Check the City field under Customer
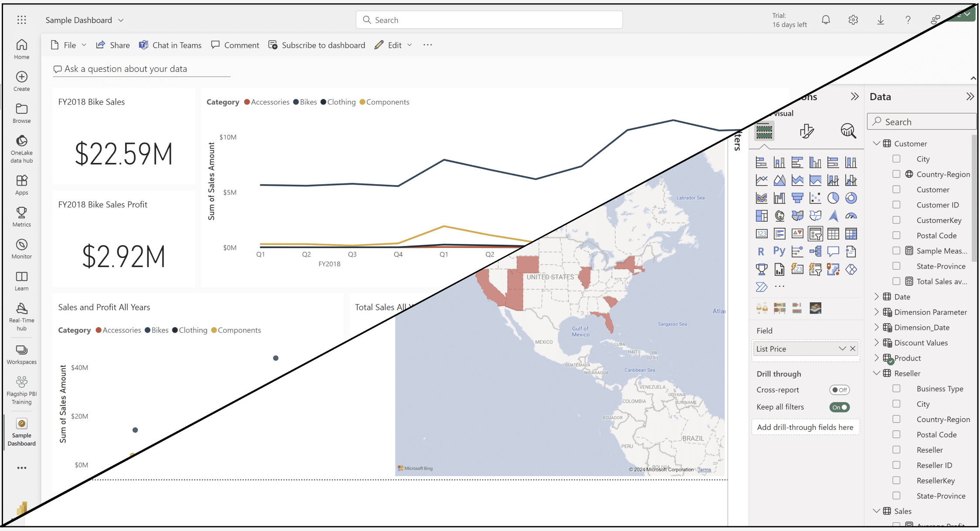 point(896,159)
